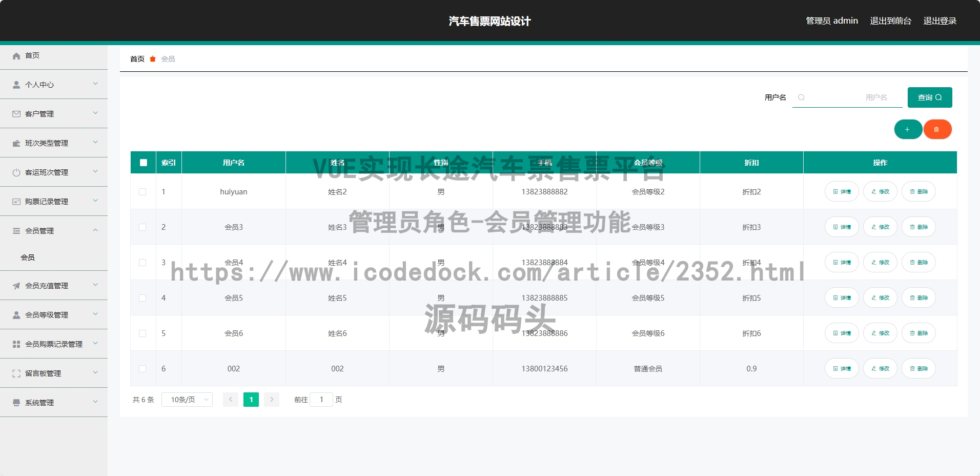
Task: Click the home icon beside 首页 in sidebar
Action: pyautogui.click(x=16, y=56)
